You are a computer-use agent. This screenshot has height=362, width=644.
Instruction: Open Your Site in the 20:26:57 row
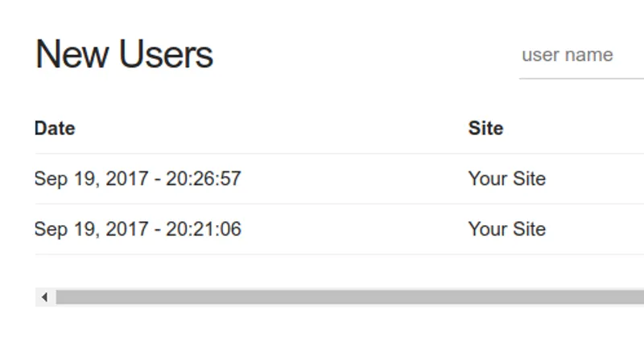(x=507, y=179)
